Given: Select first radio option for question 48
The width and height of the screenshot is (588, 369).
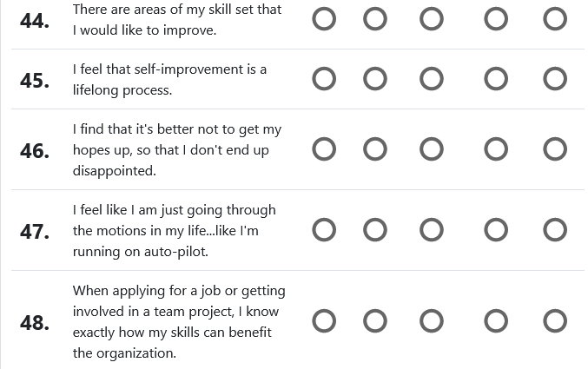Looking at the screenshot, I should [x=324, y=321].
